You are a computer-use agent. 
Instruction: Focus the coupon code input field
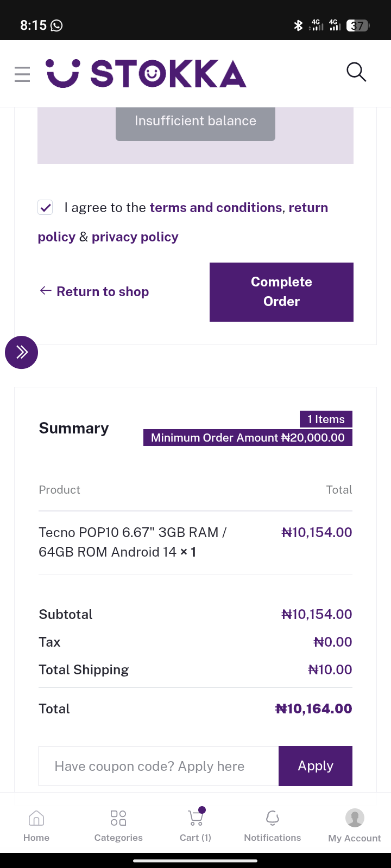coord(159,766)
